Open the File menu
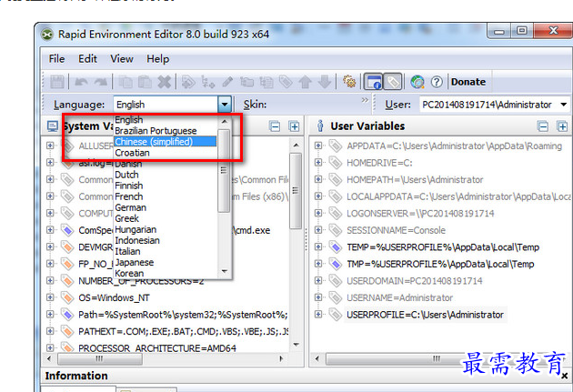573x392 pixels. (x=56, y=59)
